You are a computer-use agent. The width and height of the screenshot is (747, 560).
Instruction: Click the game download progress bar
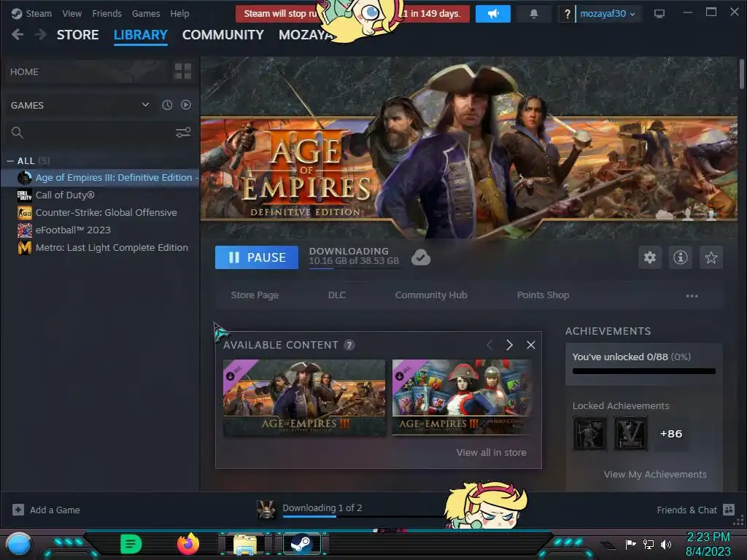coord(355,268)
